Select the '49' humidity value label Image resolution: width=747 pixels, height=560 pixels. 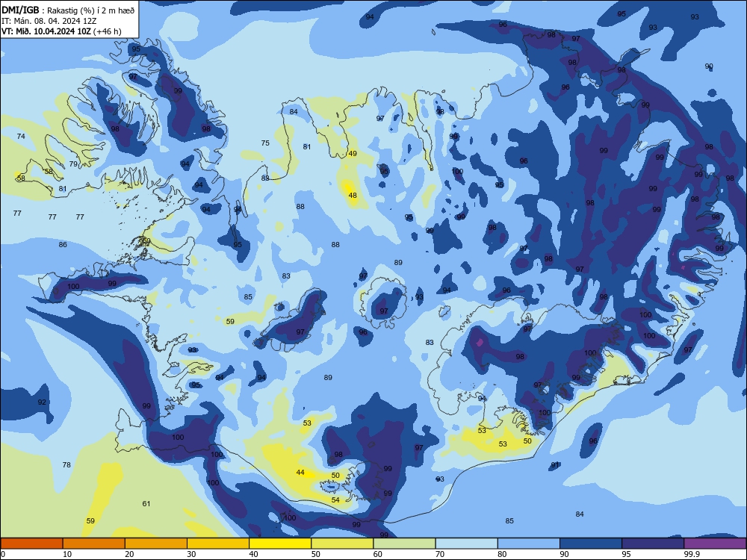point(353,153)
